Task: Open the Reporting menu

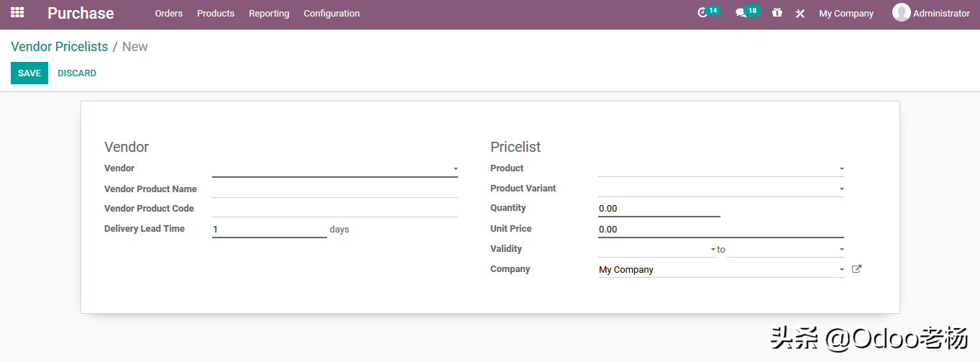Action: (x=269, y=14)
